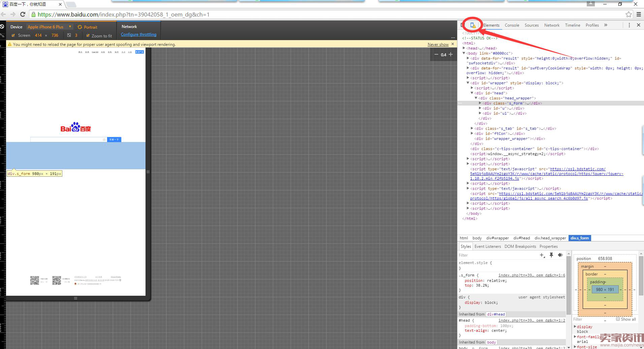
Task: Dismiss the reload warning bar
Action: (x=453, y=44)
